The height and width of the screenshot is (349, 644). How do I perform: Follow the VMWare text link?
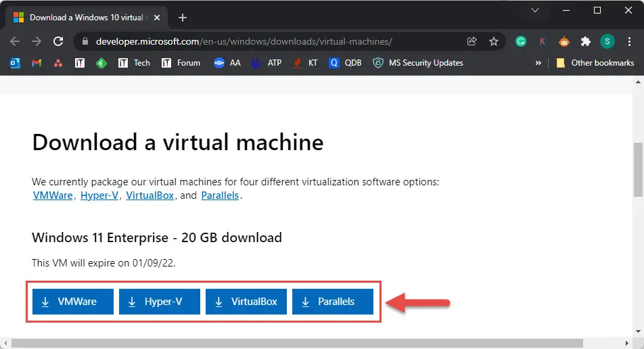point(53,195)
